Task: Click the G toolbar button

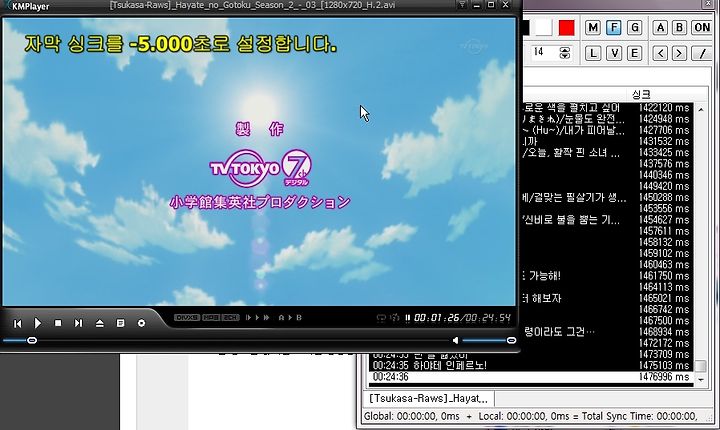Action: pyautogui.click(x=635, y=28)
